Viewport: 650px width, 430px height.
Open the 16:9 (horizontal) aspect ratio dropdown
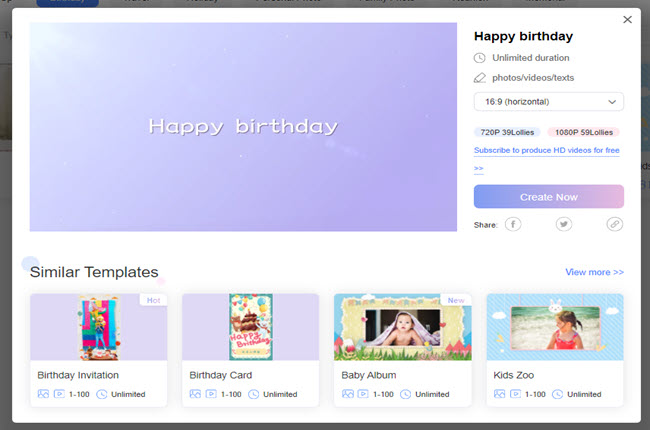coord(548,102)
